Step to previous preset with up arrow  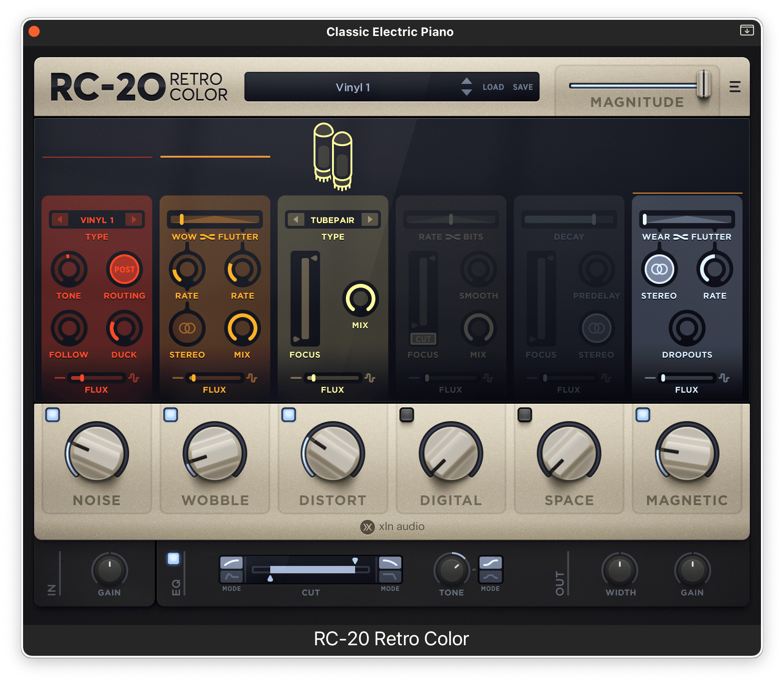pos(466,81)
